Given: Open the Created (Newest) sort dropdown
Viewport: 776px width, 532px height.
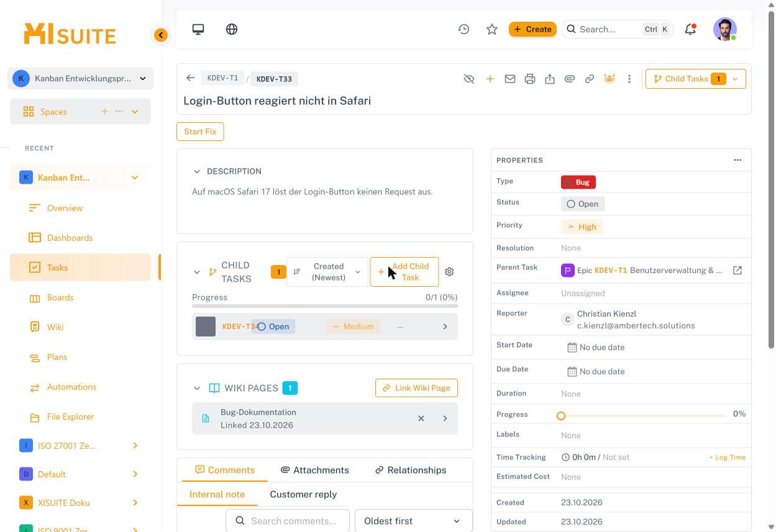Looking at the screenshot, I should [327, 272].
